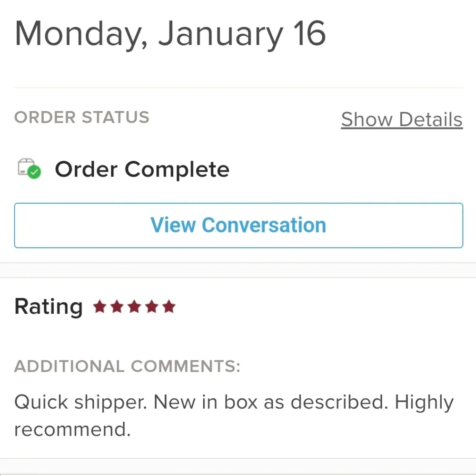Click the ORDER STATUS section label
The image size is (476, 476).
pyautogui.click(x=82, y=117)
